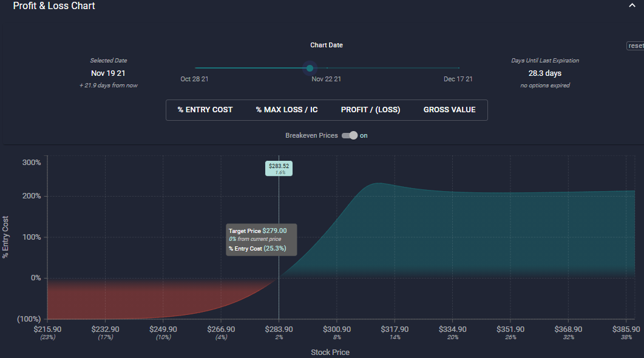Screen dimensions: 644x358
Task: Open the PROFIT / (LOSS) view
Action: coord(370,110)
